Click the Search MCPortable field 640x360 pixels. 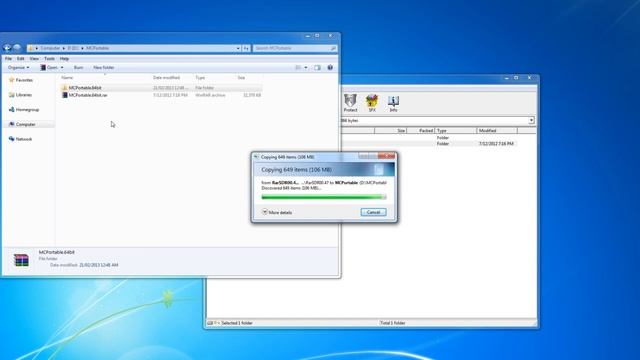tap(295, 48)
